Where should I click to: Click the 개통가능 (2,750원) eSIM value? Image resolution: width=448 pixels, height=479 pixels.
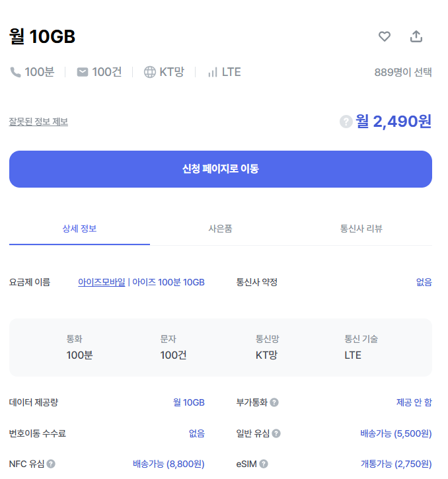[396, 464]
